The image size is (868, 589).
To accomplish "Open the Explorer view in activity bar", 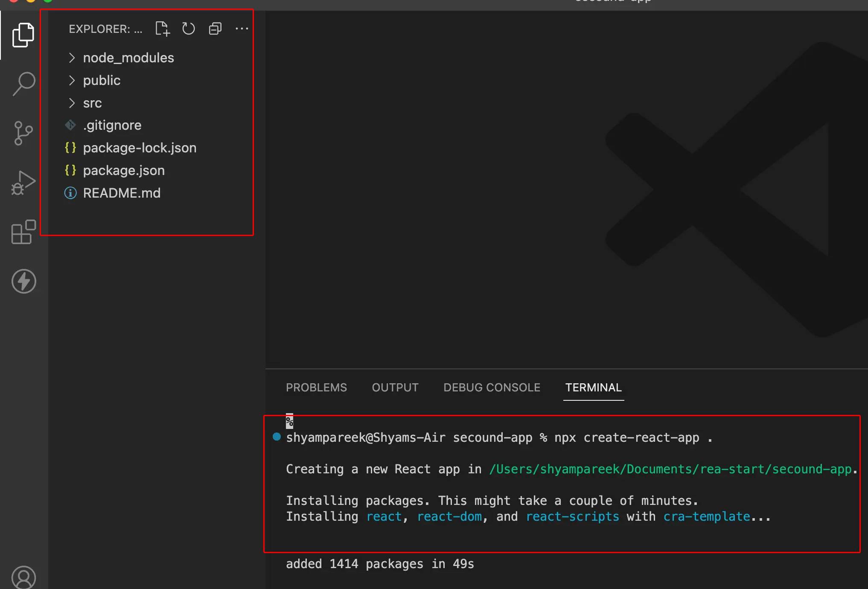I will 23,35.
